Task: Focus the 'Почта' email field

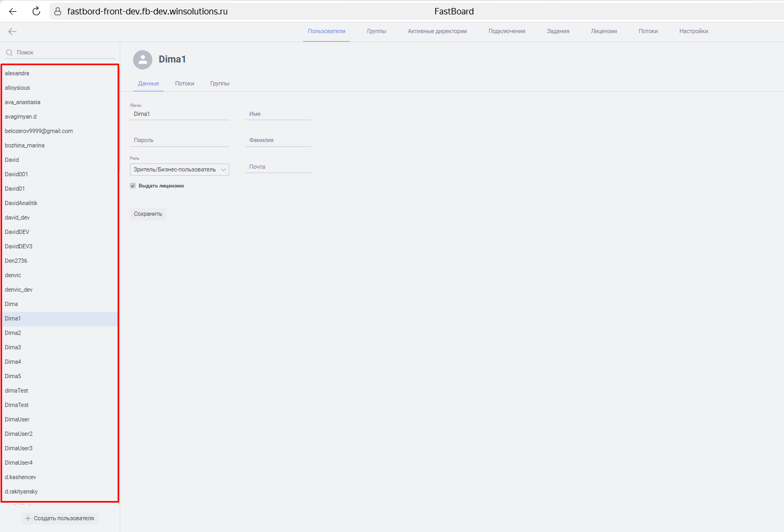Action: tap(277, 167)
